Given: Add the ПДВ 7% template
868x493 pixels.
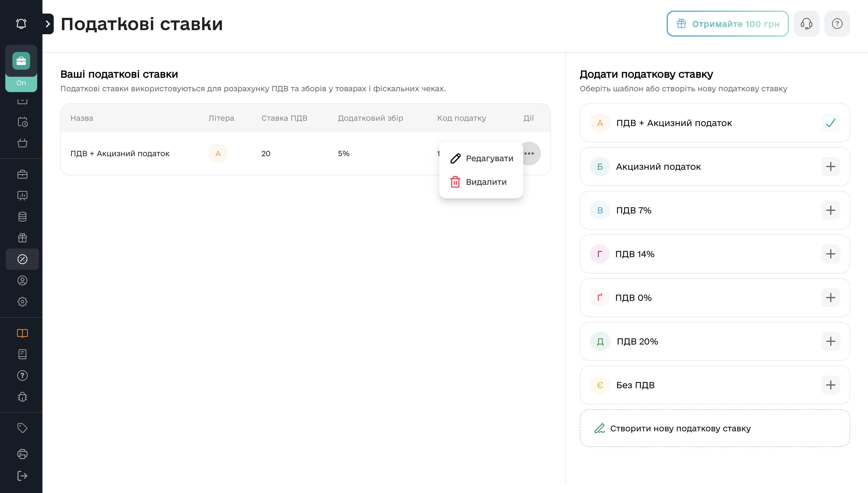Looking at the screenshot, I should tap(831, 210).
